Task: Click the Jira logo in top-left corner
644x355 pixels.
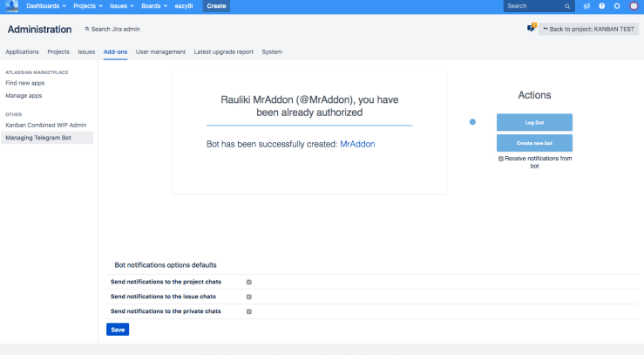Action: 12,6
